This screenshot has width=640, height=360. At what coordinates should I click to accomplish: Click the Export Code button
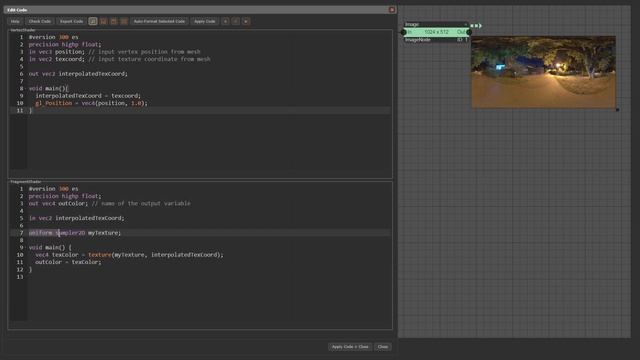pyautogui.click(x=71, y=21)
